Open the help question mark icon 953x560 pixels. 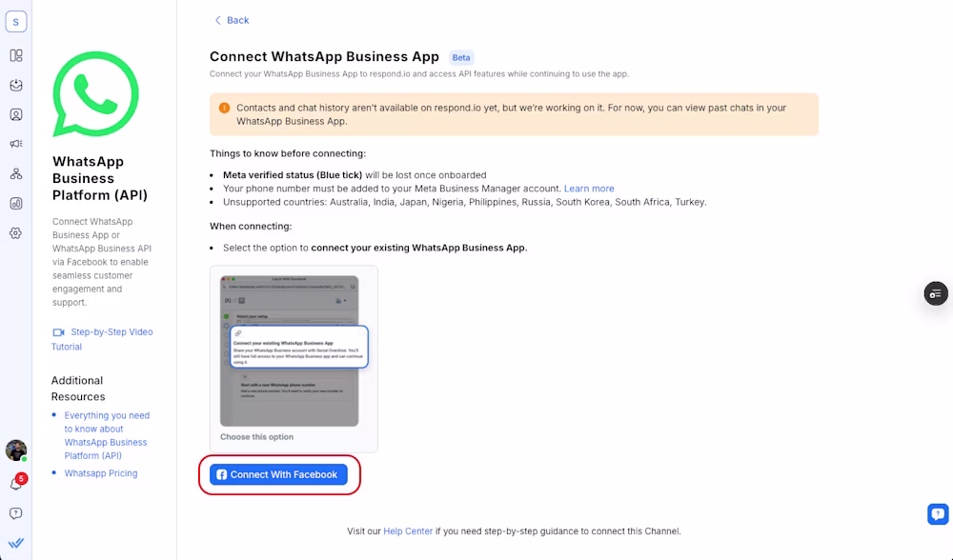point(16,514)
